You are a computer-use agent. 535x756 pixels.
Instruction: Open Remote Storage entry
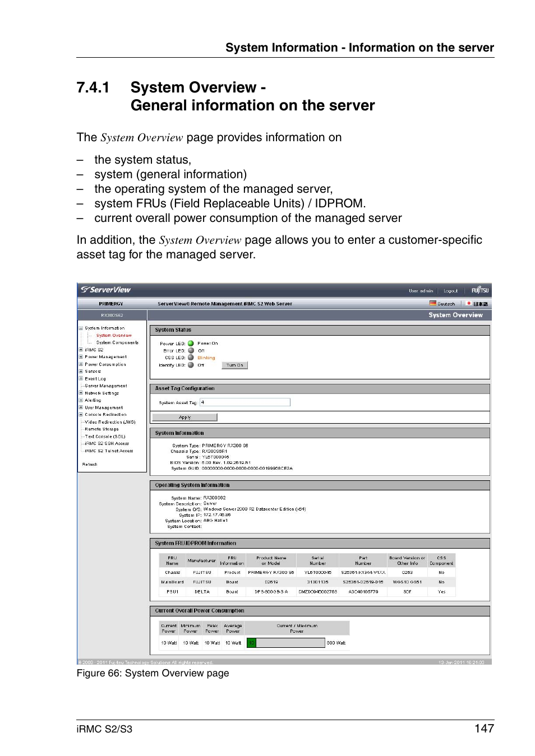click(102, 429)
